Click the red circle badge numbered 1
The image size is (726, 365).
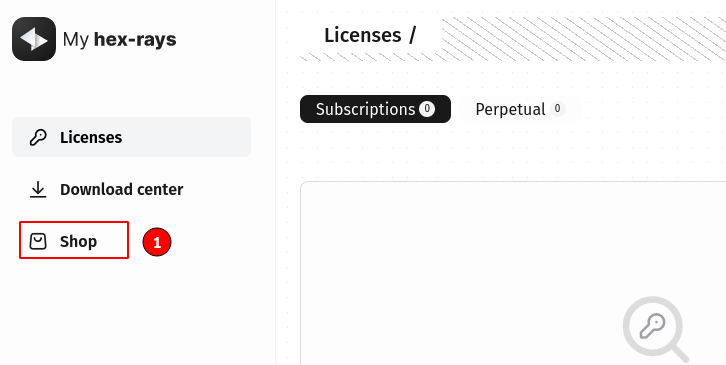157,242
